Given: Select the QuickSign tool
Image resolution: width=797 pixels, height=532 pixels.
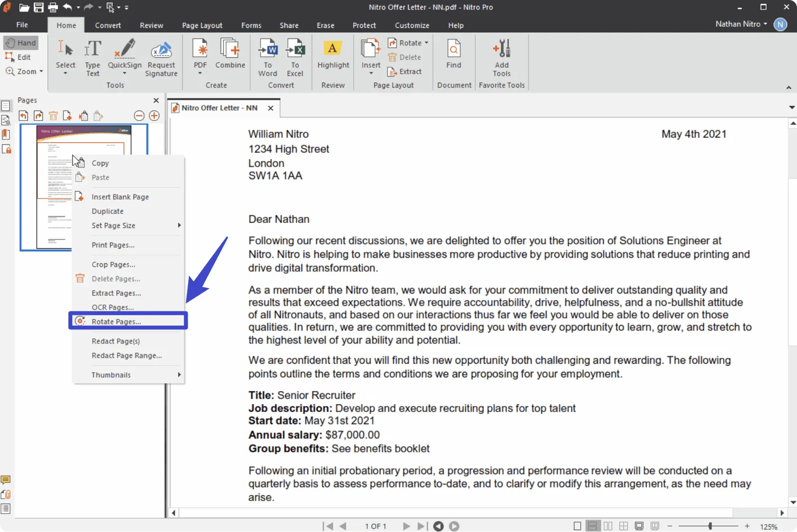Looking at the screenshot, I should (x=124, y=56).
